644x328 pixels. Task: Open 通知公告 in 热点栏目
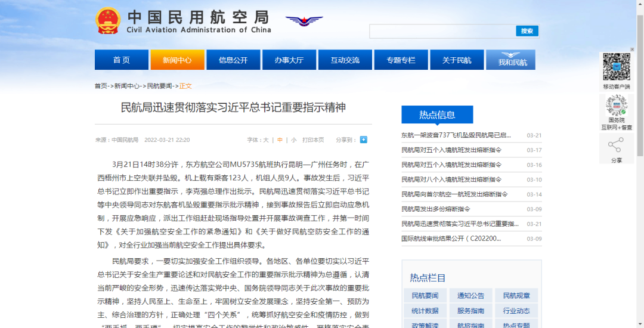point(470,296)
